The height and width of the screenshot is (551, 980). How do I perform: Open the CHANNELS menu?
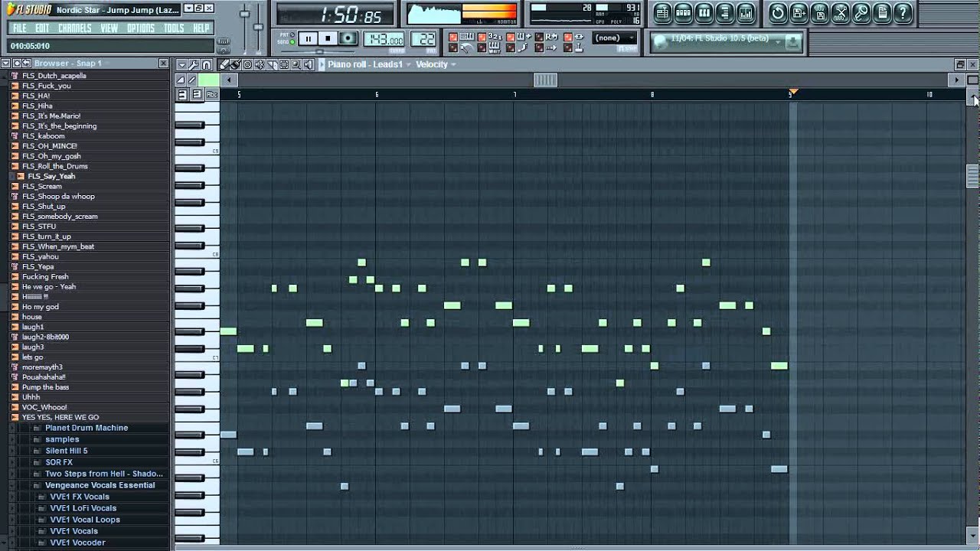point(75,28)
